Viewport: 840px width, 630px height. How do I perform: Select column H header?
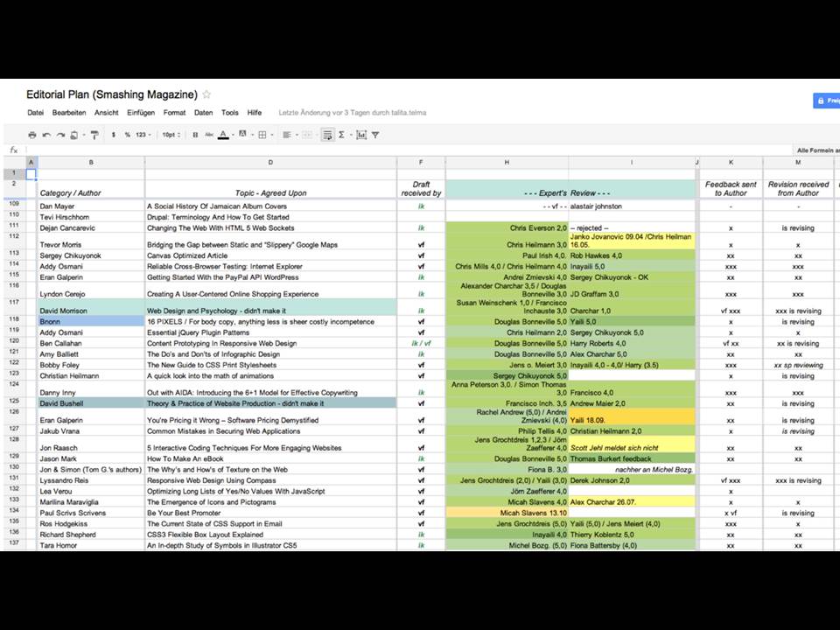(x=507, y=163)
